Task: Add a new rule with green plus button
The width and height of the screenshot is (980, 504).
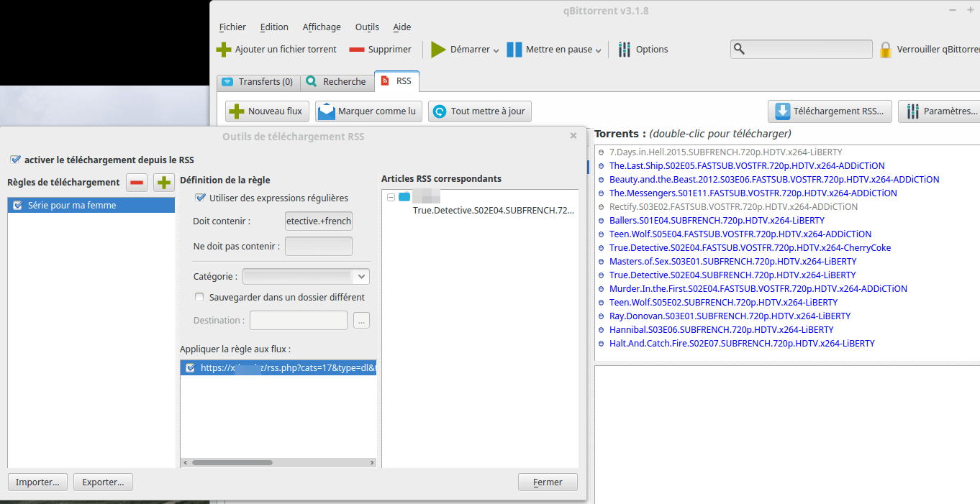Action: 164,183
